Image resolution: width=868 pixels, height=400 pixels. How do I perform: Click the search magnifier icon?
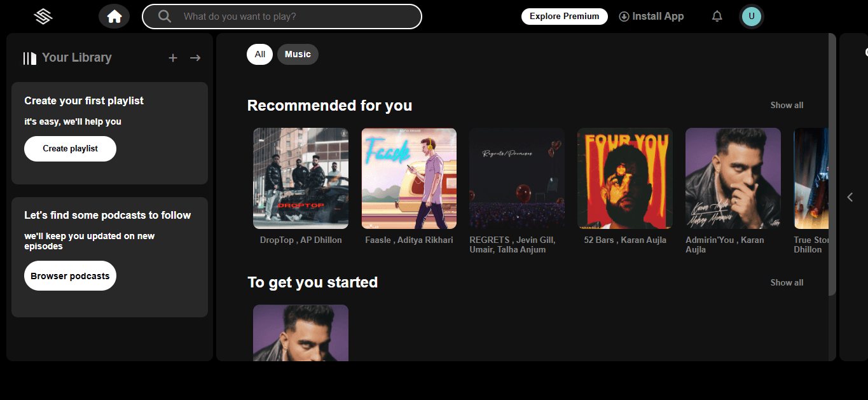[x=164, y=16]
